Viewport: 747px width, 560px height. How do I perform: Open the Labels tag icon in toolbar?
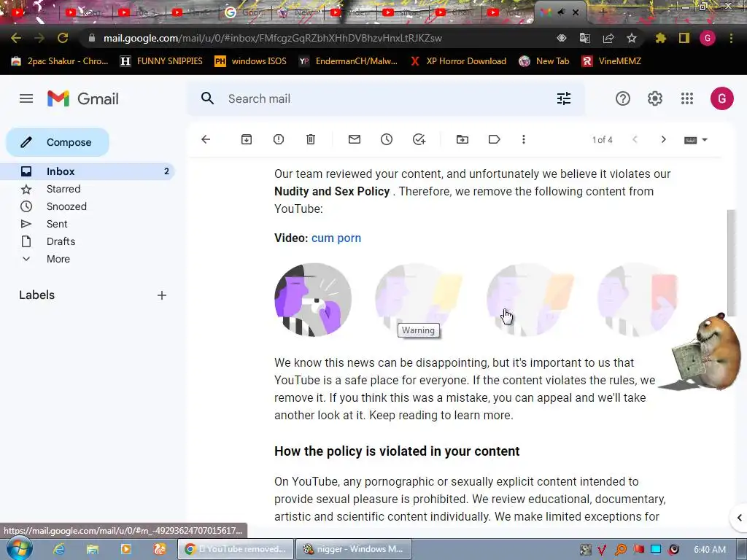click(494, 139)
